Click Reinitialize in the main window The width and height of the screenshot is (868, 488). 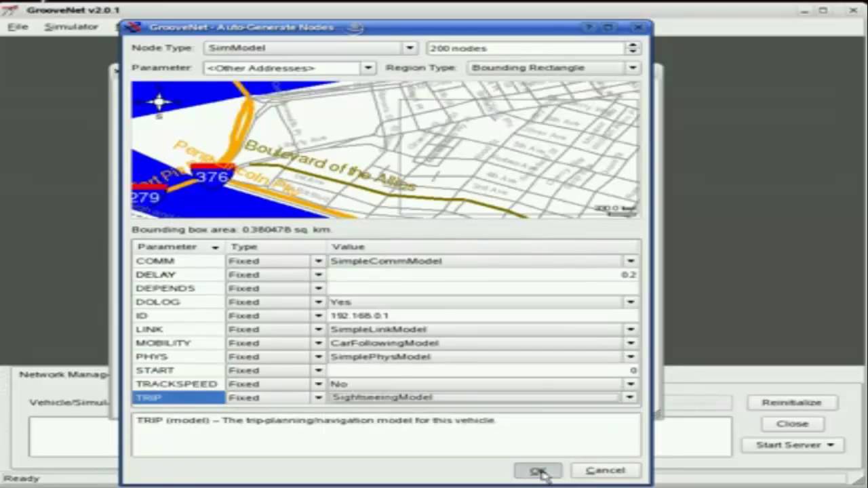click(x=791, y=403)
